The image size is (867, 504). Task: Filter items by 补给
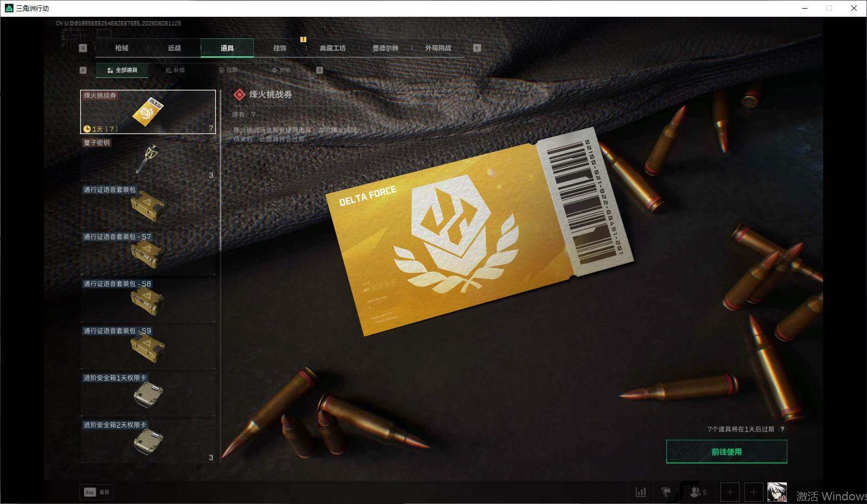pyautogui.click(x=175, y=70)
